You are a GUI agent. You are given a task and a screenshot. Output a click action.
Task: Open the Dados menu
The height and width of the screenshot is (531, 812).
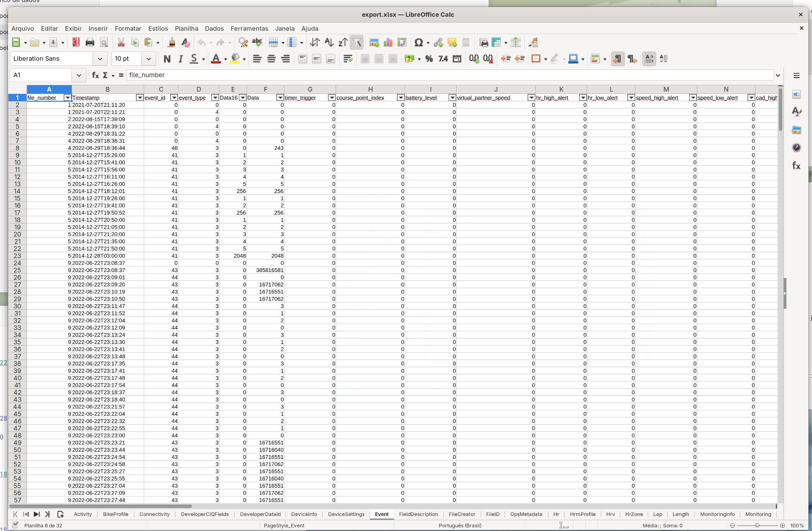214,28
